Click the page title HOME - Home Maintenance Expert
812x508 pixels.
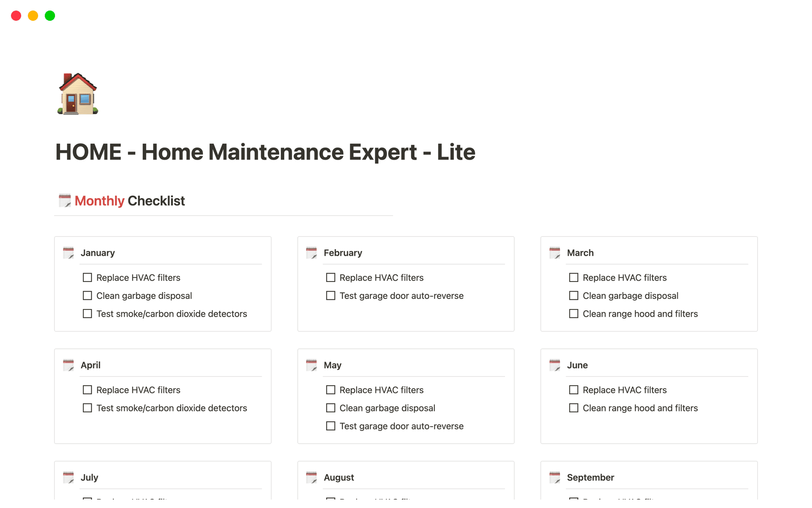265,152
